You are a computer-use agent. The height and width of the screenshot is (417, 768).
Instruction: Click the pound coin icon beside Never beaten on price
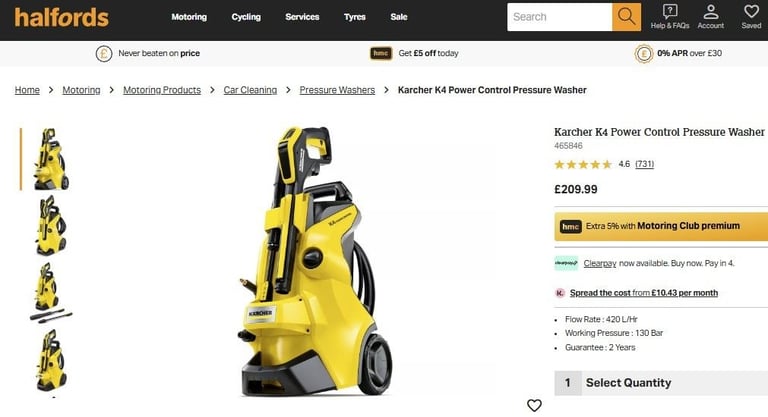point(104,53)
